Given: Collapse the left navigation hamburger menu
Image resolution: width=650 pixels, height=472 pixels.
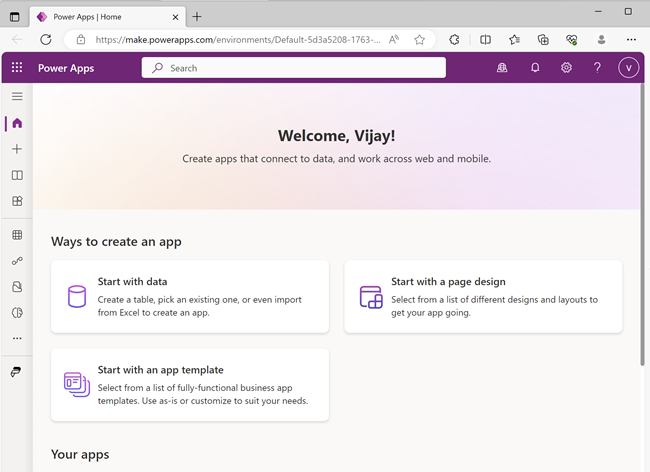Looking at the screenshot, I should [x=17, y=97].
